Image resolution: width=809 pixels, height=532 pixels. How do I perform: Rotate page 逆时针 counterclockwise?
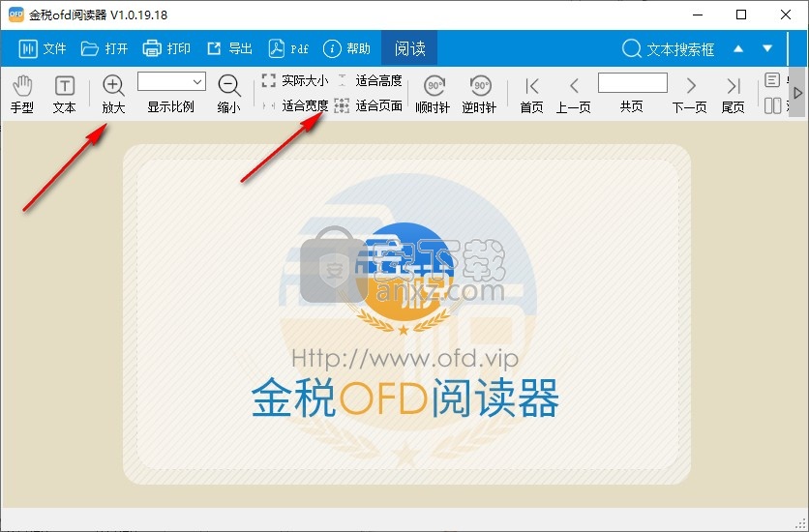pyautogui.click(x=479, y=94)
